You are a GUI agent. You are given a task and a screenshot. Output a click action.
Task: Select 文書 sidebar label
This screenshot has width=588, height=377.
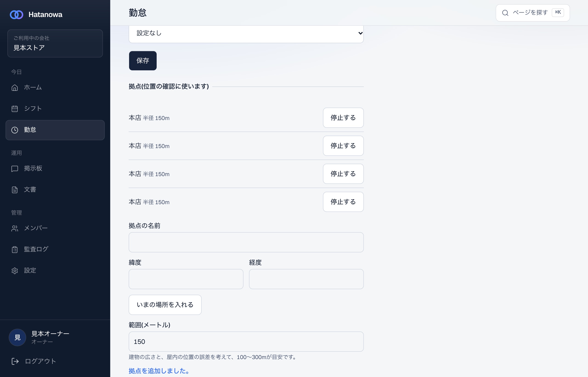tap(30, 190)
